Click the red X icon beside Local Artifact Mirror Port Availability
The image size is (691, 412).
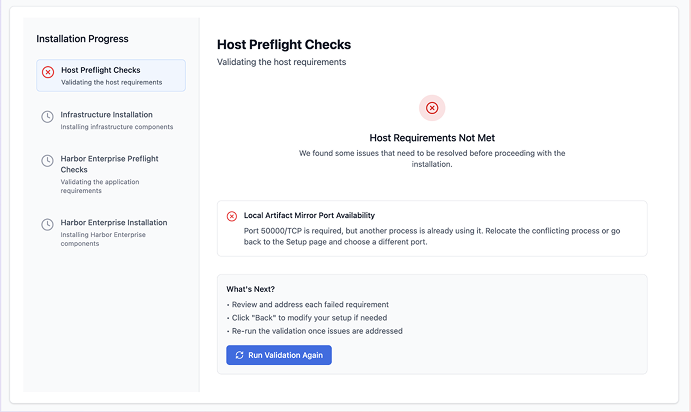pos(232,216)
